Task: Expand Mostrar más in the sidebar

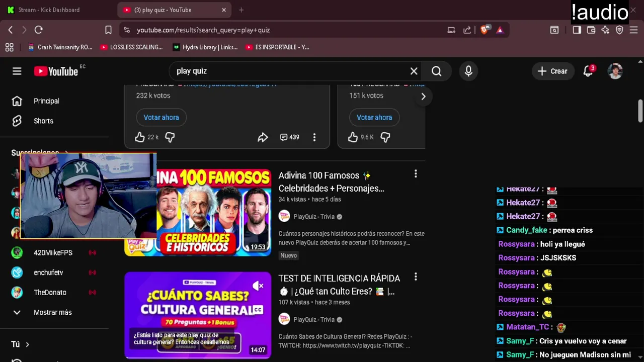Action: (x=41, y=312)
